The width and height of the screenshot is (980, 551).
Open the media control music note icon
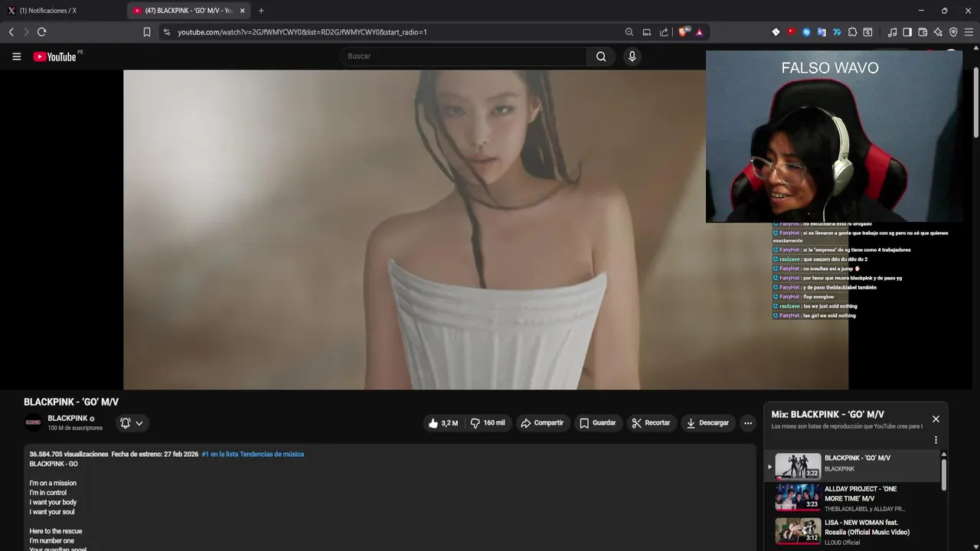892,32
